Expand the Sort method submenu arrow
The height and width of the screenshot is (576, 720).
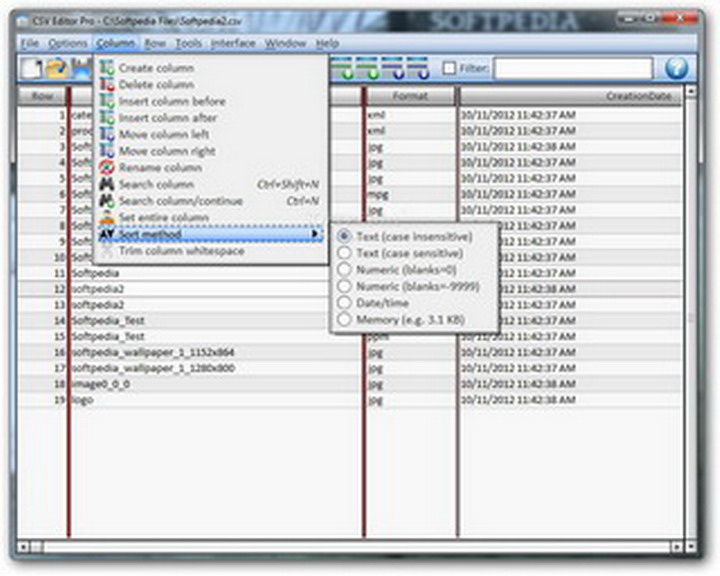click(x=315, y=234)
